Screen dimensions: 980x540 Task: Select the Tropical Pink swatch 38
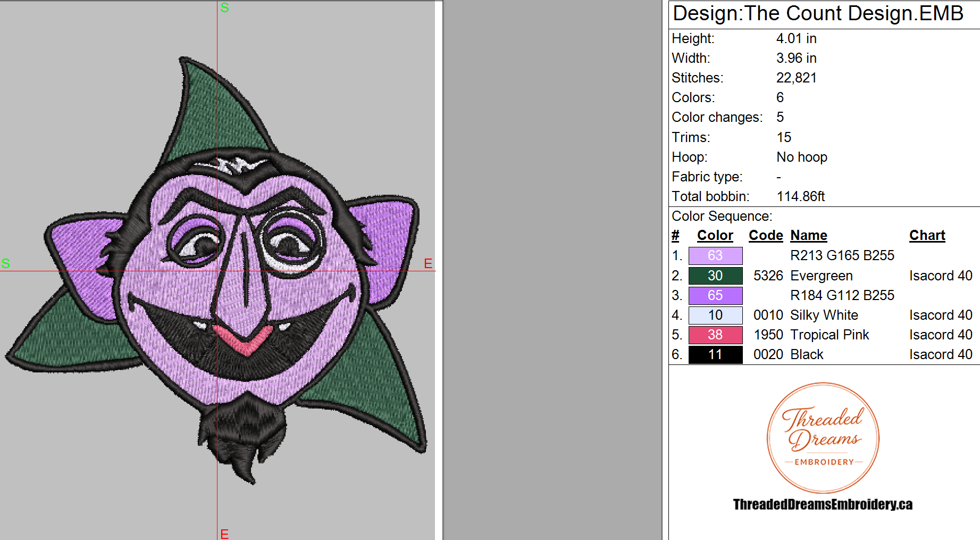click(715, 335)
